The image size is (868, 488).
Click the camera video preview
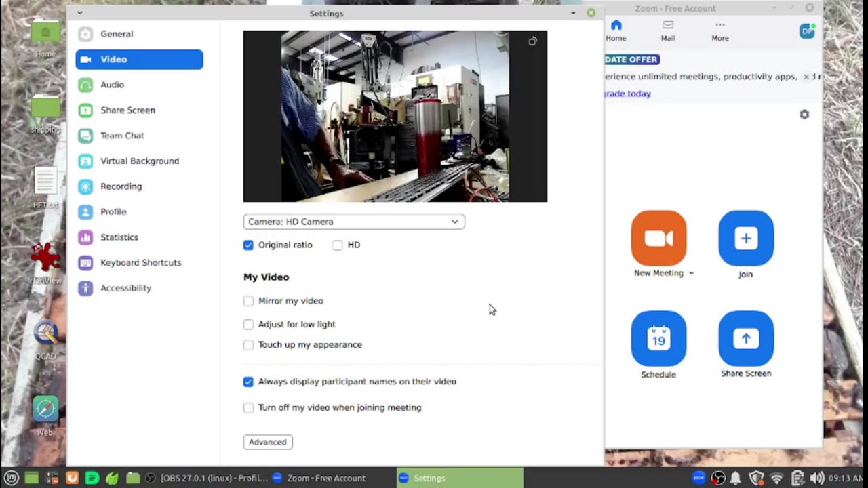(x=395, y=116)
